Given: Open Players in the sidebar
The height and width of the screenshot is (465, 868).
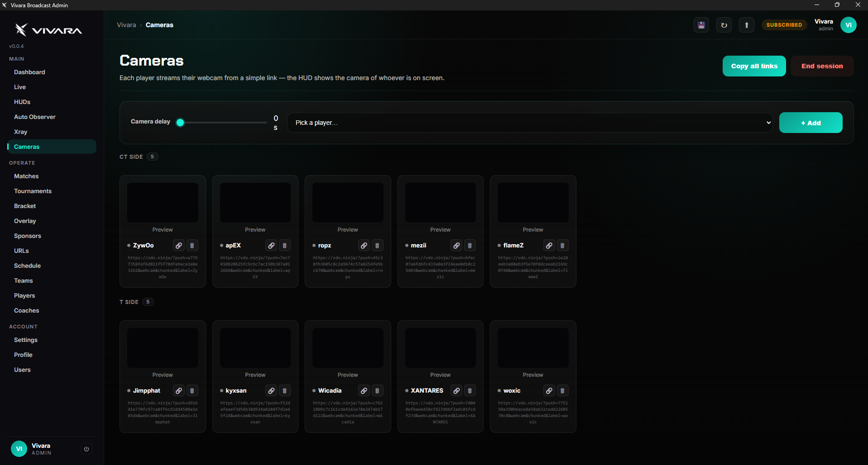Looking at the screenshot, I should coord(52,295).
